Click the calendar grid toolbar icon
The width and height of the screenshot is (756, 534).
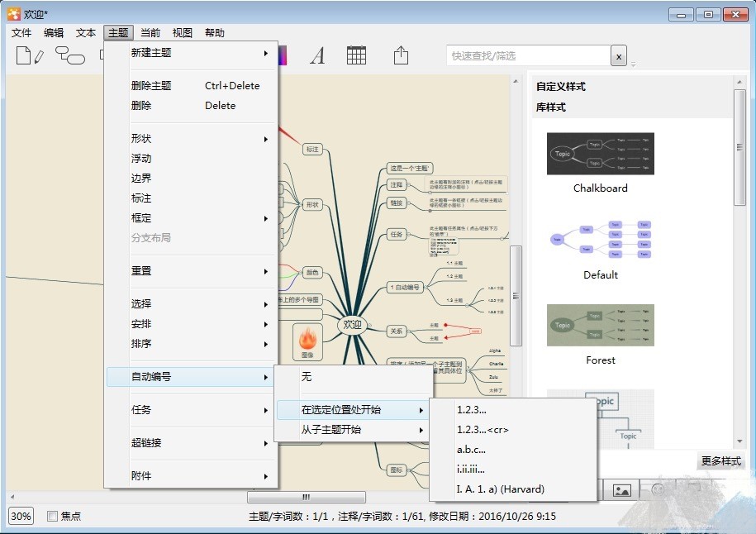click(x=356, y=55)
